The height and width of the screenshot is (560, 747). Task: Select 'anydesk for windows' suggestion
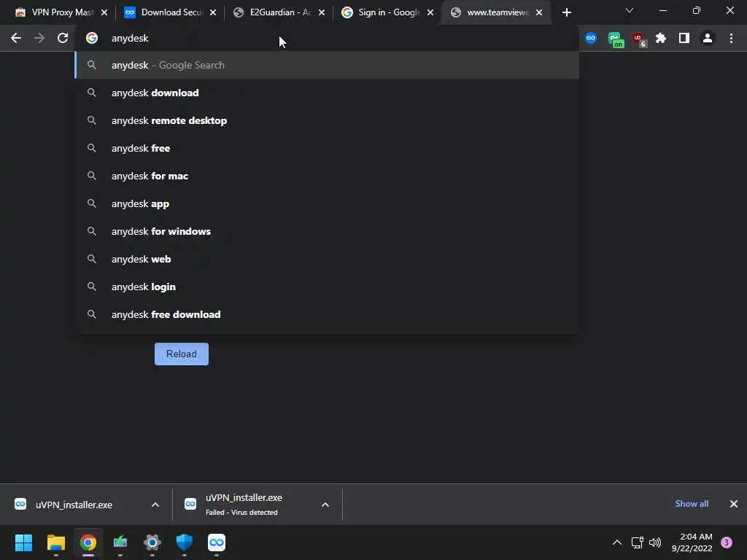pos(327,231)
